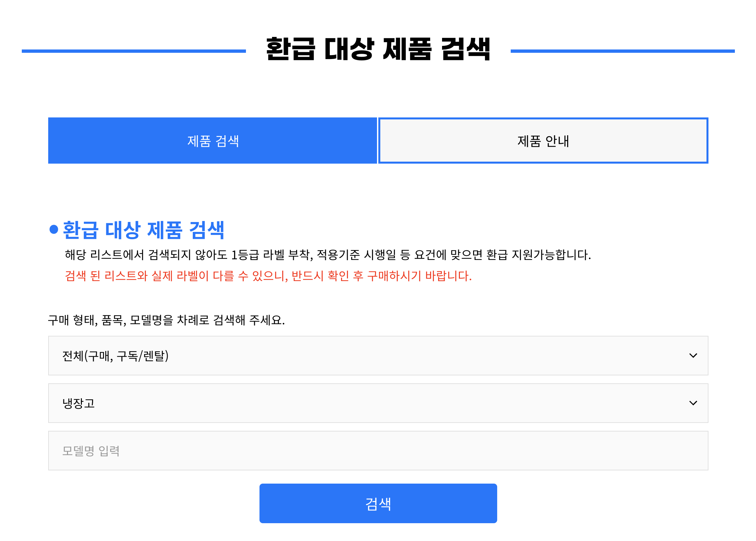Click the blue 환급 대상 제품 검색 section heading
The width and height of the screenshot is (756, 541).
click(144, 230)
